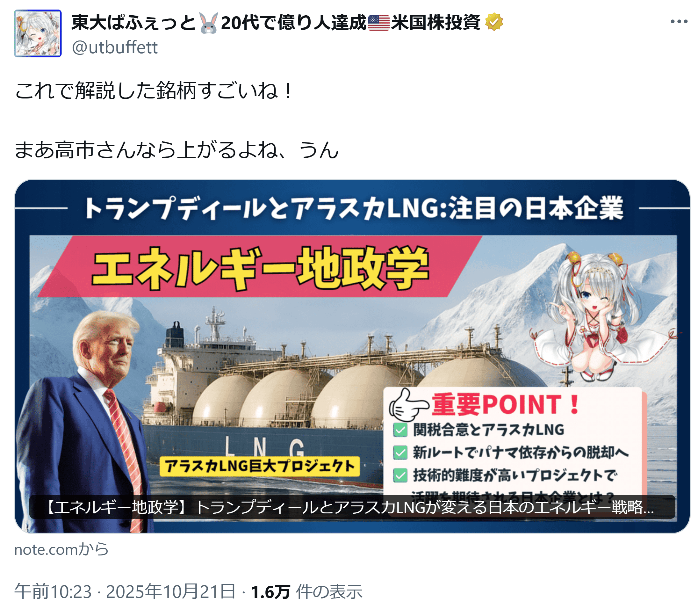
Task: Click the tweet text これで解説した銘柄すごいね
Action: (x=154, y=91)
